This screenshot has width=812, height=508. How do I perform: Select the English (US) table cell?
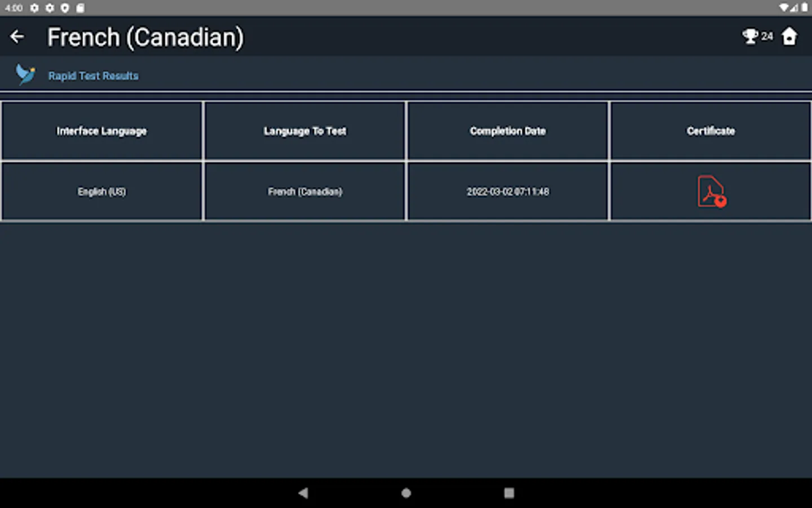pos(101,192)
